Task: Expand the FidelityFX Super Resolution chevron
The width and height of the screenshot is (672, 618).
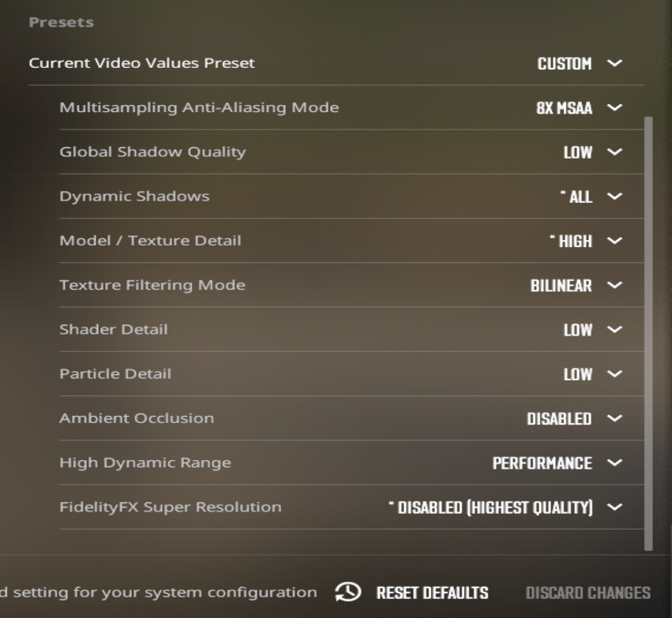Action: click(615, 507)
